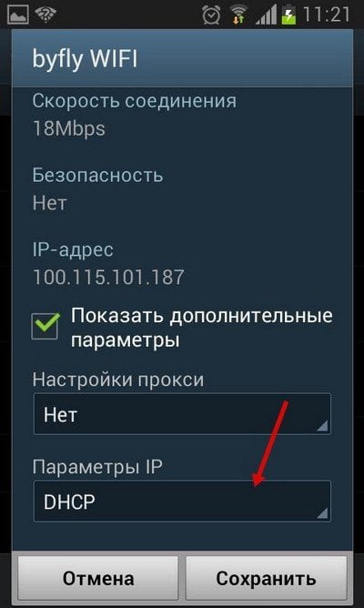Tap the 'Параметры IP' label

96,467
